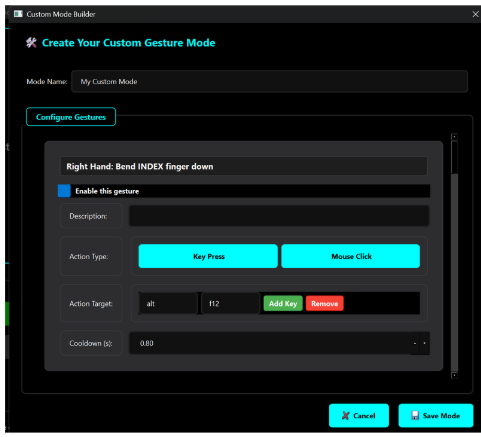This screenshot has width=481, height=437.
Task: Click the Cooldown (s) label
Action: tap(91, 343)
